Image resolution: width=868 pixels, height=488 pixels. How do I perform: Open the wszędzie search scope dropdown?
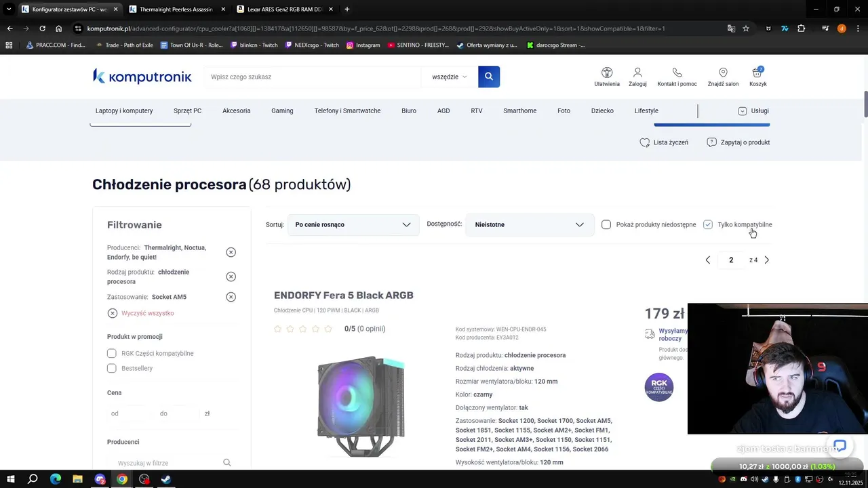coord(449,77)
